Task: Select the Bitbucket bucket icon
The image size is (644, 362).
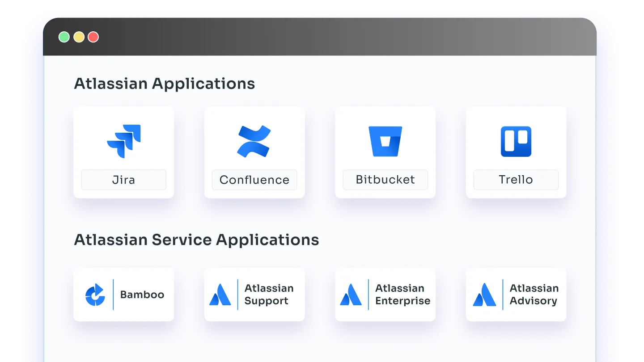Action: (x=385, y=141)
